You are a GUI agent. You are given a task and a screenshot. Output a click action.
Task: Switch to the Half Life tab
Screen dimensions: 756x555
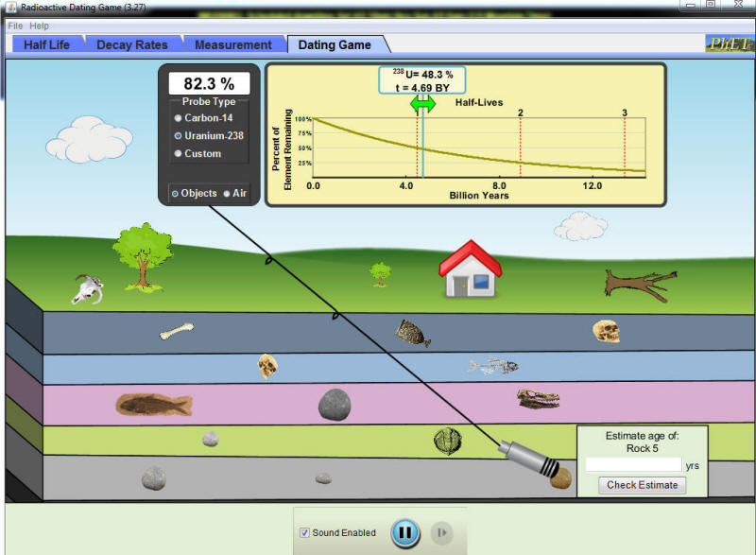pyautogui.click(x=46, y=44)
